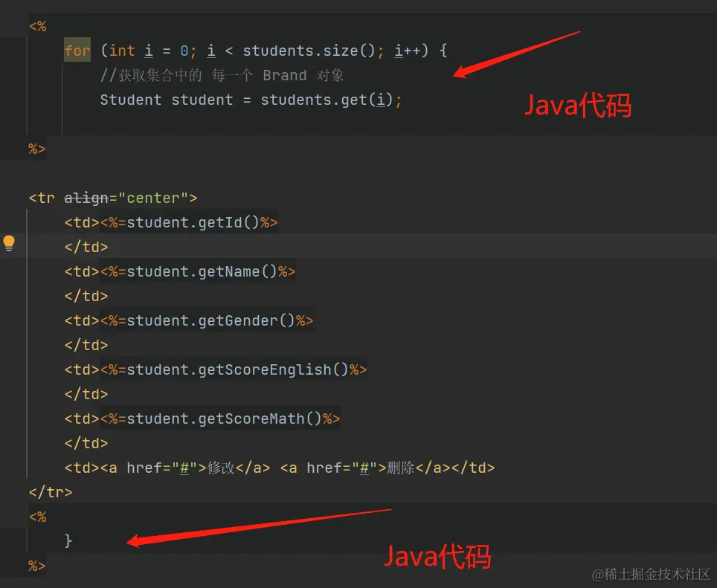Screen dimensions: 717x588
Task: Click the struck-through 'align' attribute
Action: [86, 198]
